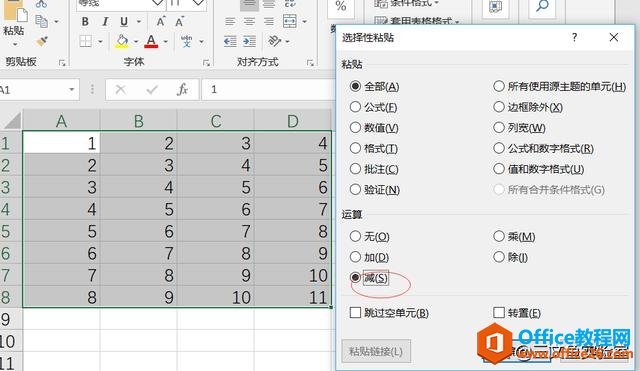Click the Enter checkmark formula bar icon
640x371 pixels.
(x=152, y=89)
